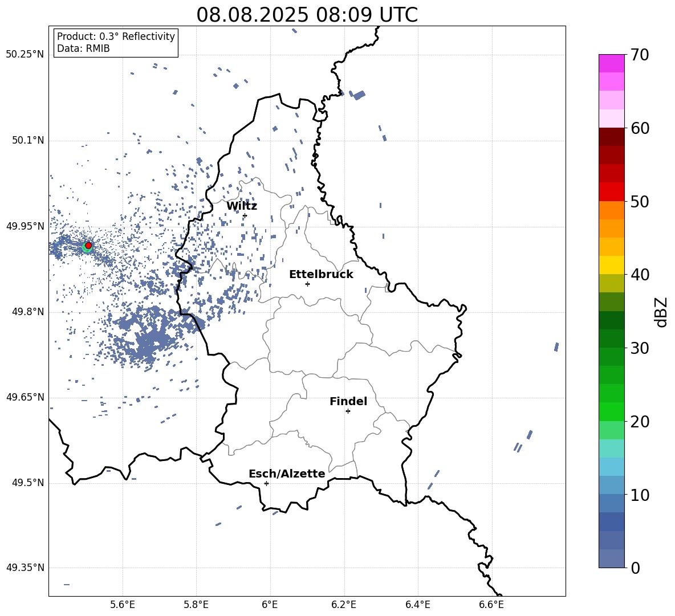Screen dimensions: 675x616
Task: Click the large reflectivity echo southwest of Wiltz
Action: (x=151, y=336)
